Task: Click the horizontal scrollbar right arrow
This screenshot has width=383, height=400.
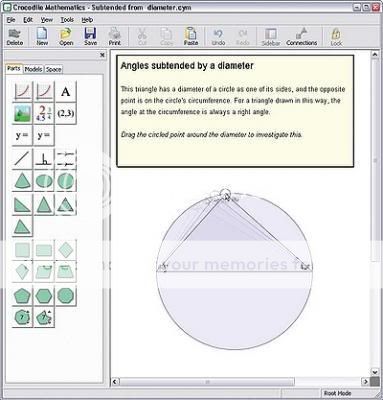Action: (365, 381)
